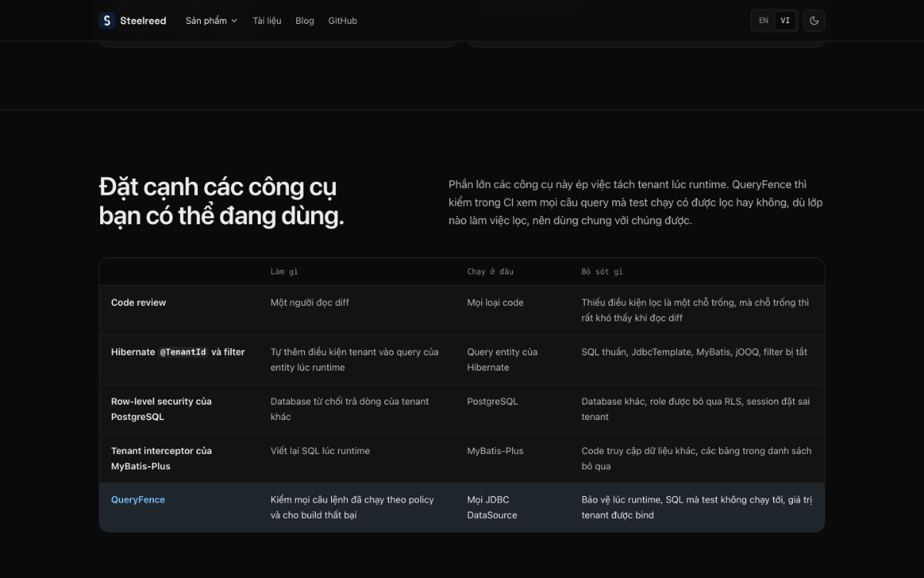The height and width of the screenshot is (578, 924).
Task: Click the Hibernate @TenantId row label
Action: [x=178, y=352]
